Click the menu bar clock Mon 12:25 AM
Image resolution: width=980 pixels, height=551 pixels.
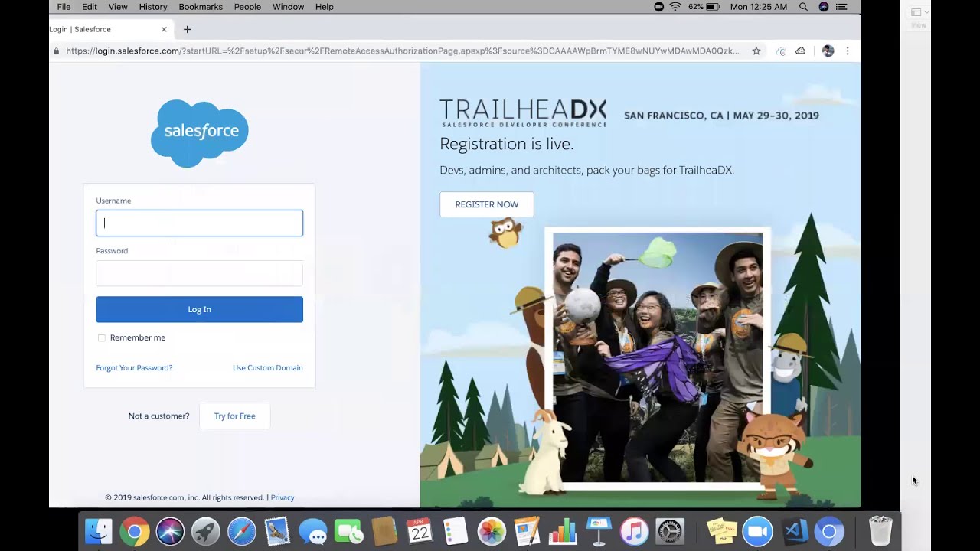click(x=758, y=7)
